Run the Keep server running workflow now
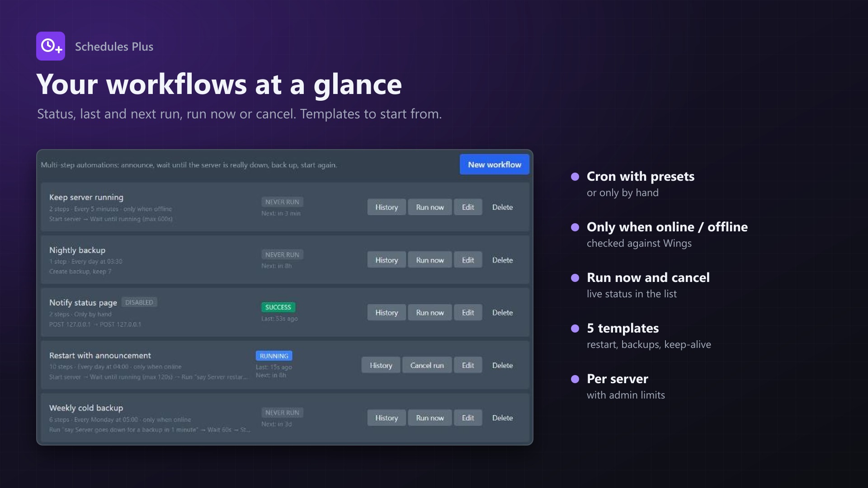The width and height of the screenshot is (868, 488). tap(430, 207)
